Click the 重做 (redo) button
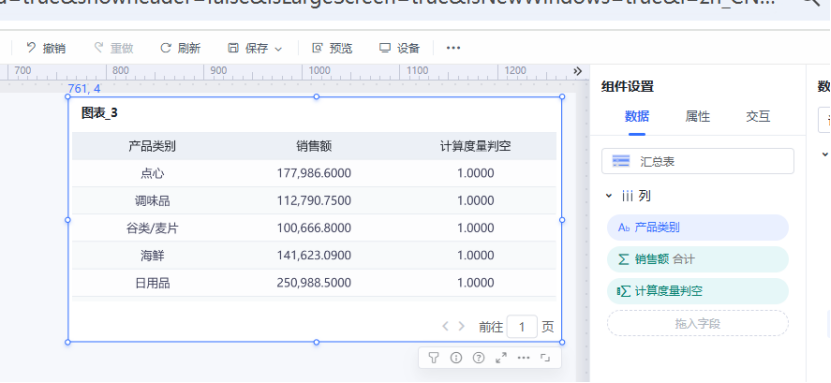 (113, 48)
